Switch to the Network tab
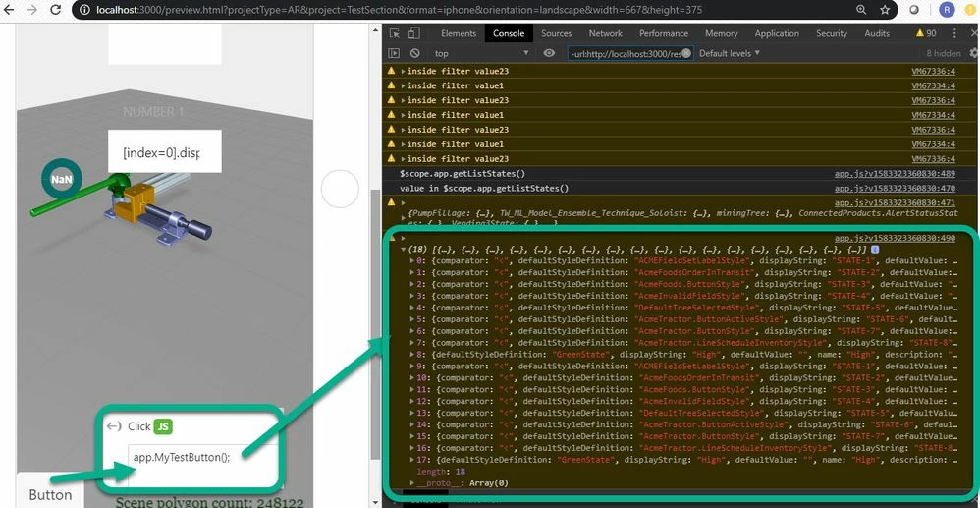980x508 pixels. click(x=606, y=33)
